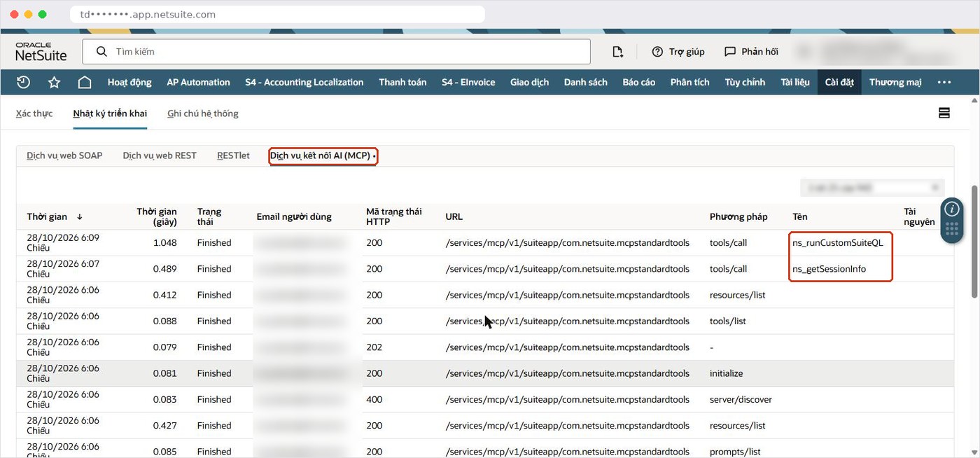This screenshot has width=980, height=458.
Task: Open the Báo cáo menu
Action: tap(639, 82)
